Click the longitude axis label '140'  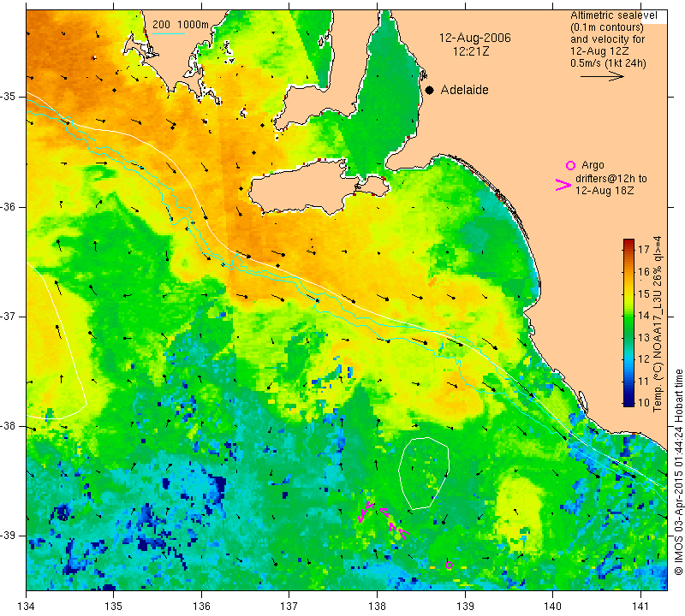point(552,606)
